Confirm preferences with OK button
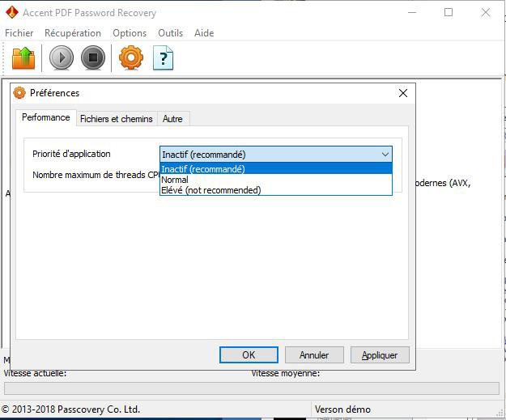Viewport: 506px width, 420px height. click(x=249, y=355)
